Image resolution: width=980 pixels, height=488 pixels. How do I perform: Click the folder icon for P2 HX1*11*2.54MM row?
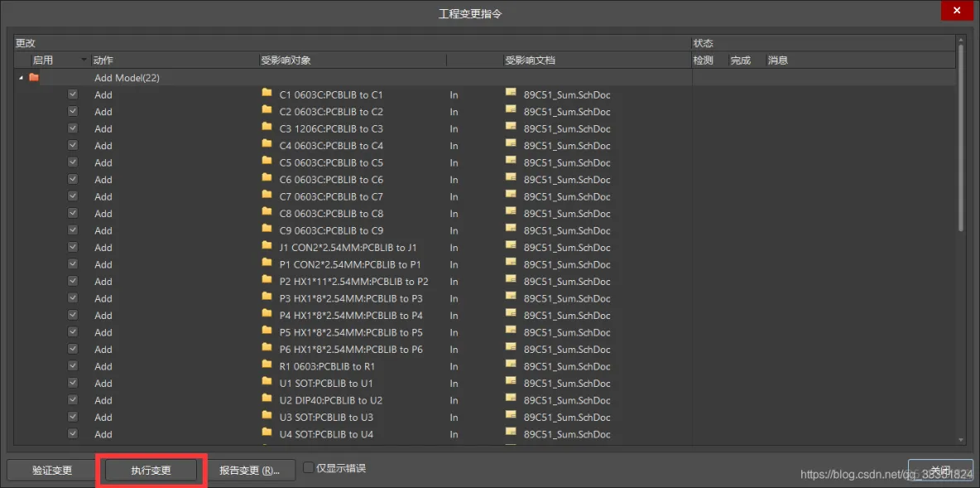click(267, 279)
